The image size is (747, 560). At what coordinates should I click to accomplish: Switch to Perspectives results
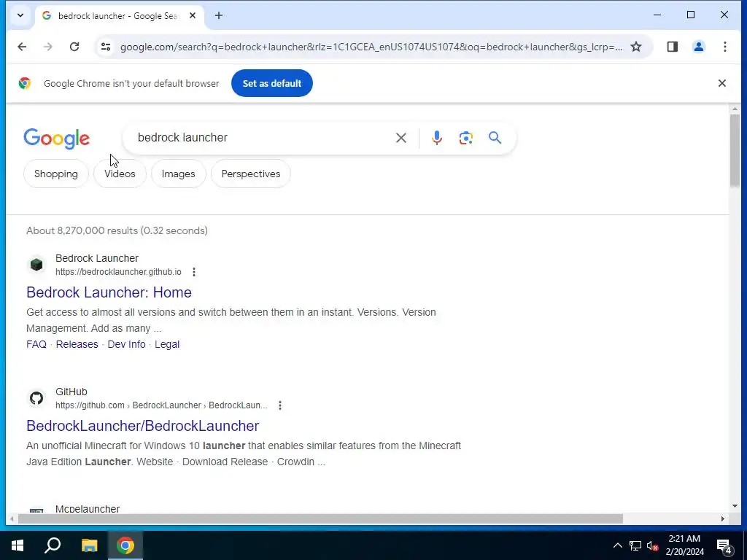click(251, 174)
